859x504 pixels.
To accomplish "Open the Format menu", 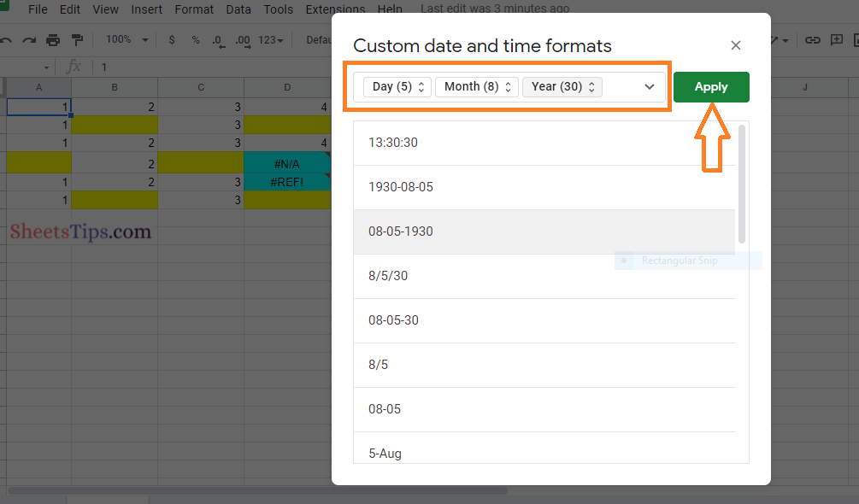I will point(194,9).
